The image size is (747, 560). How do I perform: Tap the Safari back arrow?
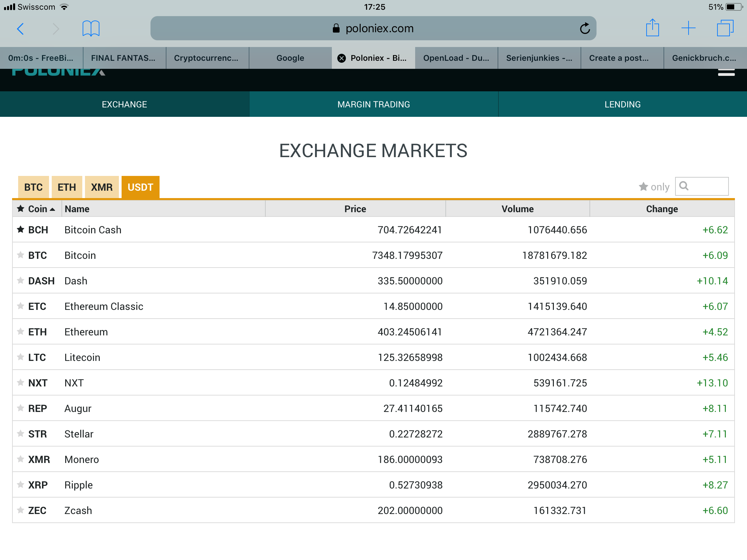pos(20,29)
